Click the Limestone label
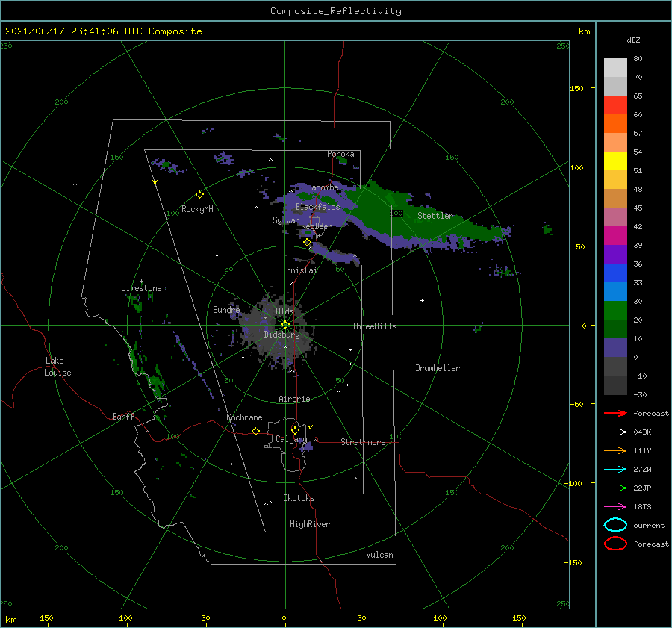The width and height of the screenshot is (672, 628). [x=141, y=288]
